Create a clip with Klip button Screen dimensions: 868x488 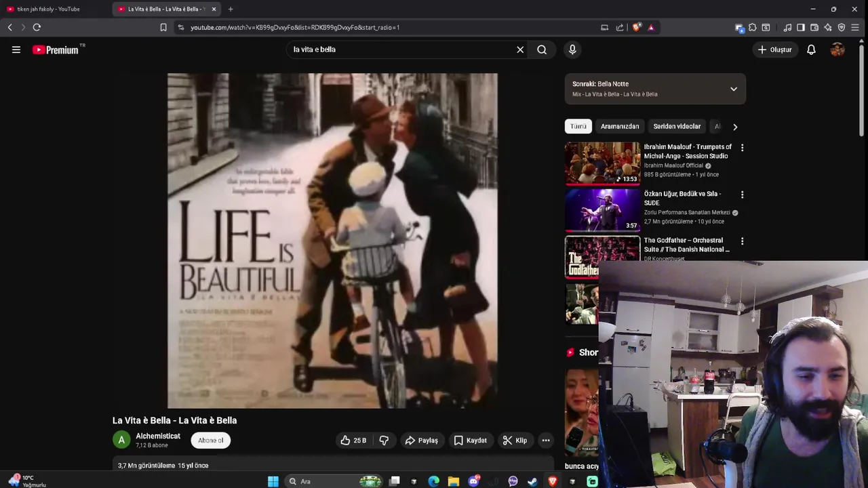pyautogui.click(x=515, y=441)
